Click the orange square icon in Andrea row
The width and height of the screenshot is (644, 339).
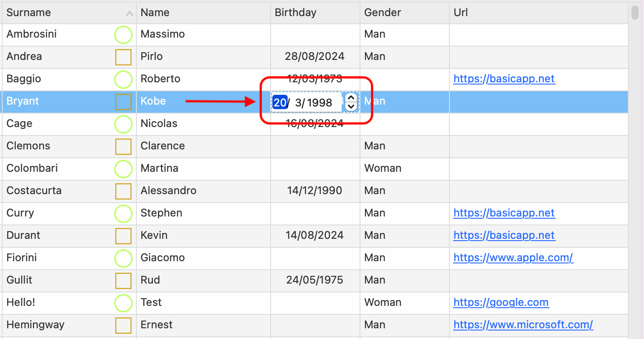(123, 57)
